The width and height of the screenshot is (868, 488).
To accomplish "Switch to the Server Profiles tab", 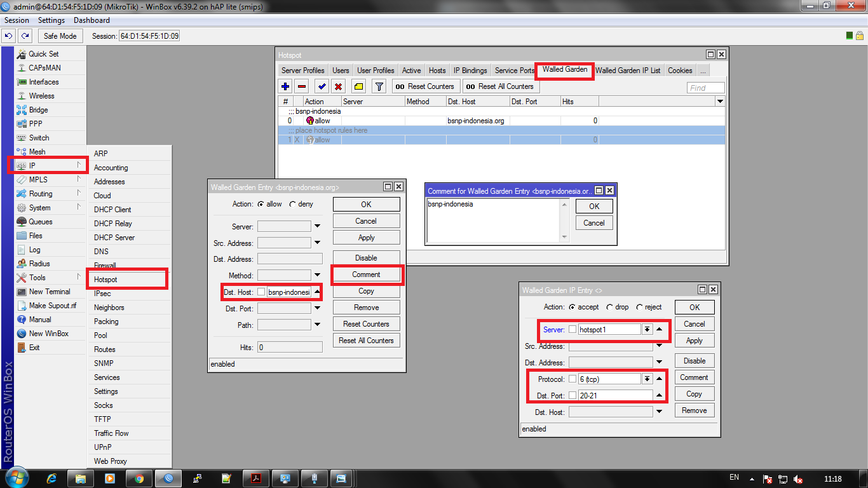I will point(303,71).
